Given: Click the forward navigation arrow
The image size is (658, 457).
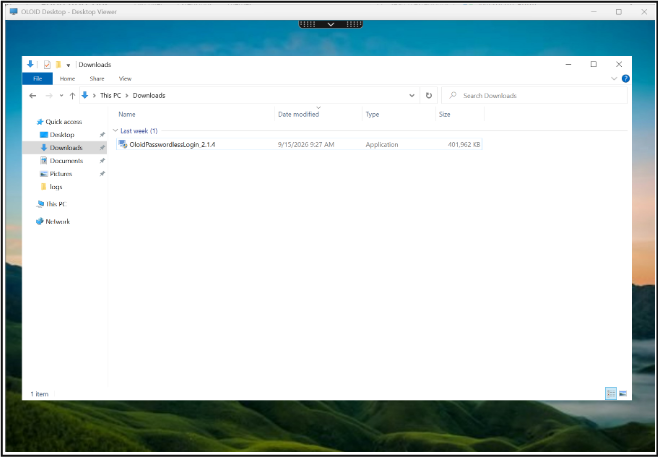Looking at the screenshot, I should pyautogui.click(x=49, y=96).
